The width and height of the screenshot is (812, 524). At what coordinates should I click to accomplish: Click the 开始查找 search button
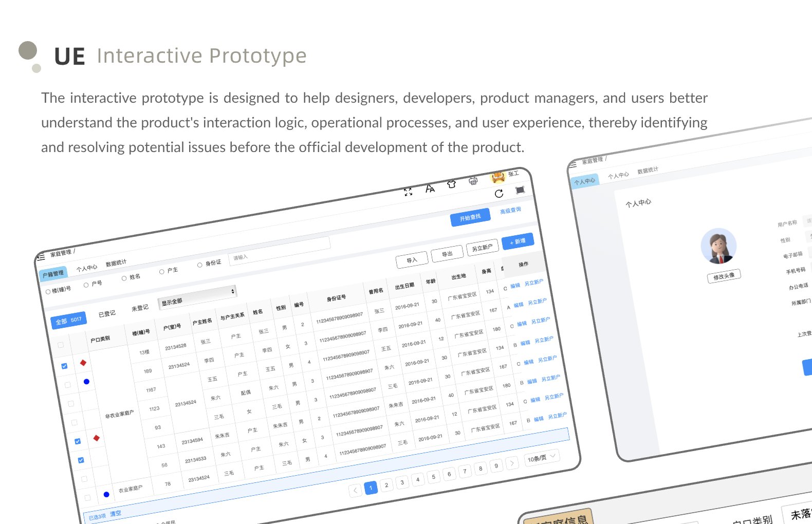click(470, 218)
